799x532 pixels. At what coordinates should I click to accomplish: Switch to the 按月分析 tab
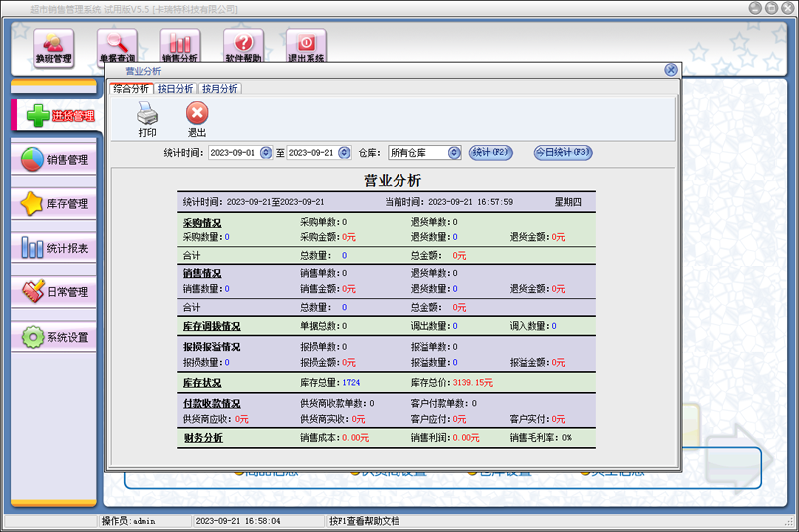coord(220,89)
